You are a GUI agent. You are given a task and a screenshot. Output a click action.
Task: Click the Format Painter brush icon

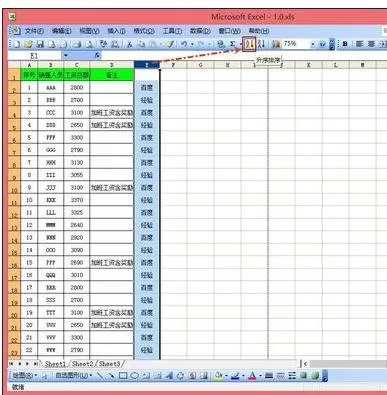point(171,44)
